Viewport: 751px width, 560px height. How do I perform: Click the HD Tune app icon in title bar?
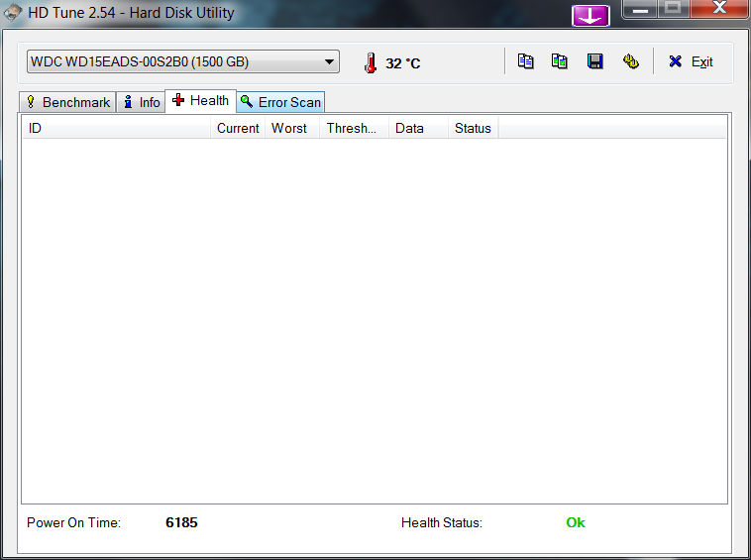pos(13,13)
